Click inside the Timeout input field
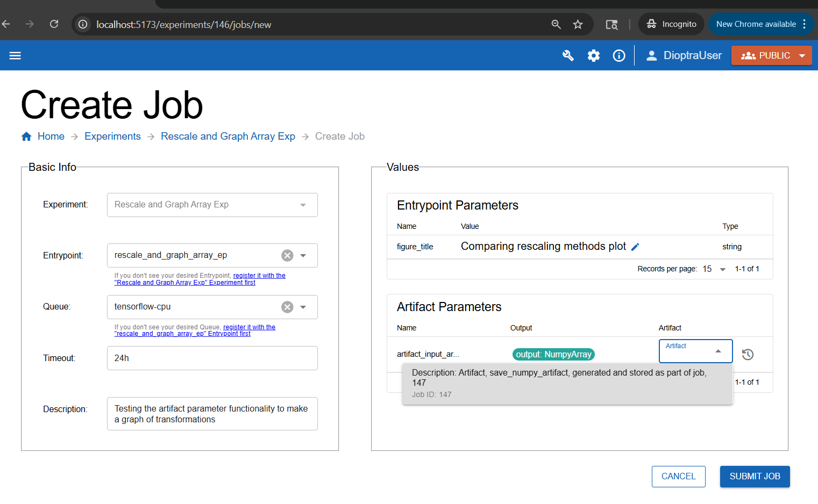The height and width of the screenshot is (504, 818). click(x=212, y=358)
